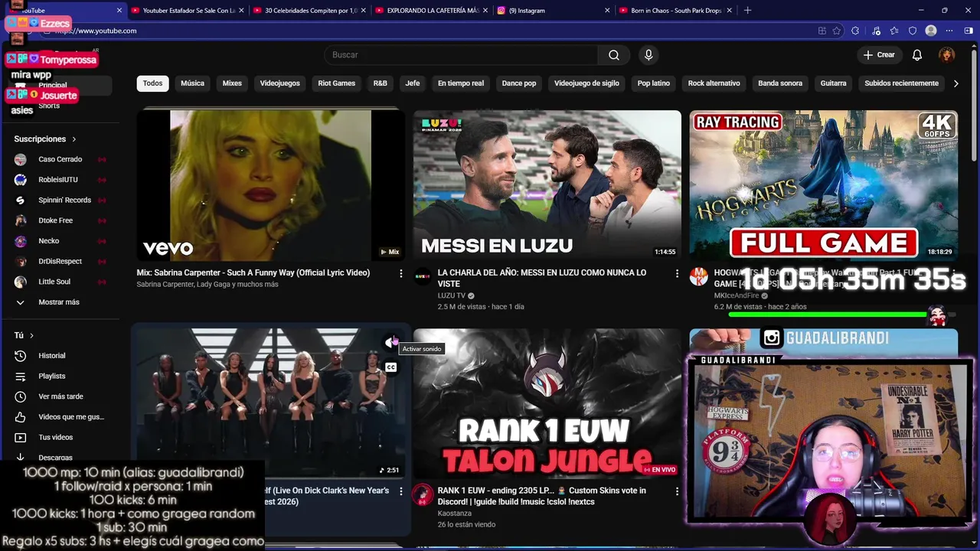Click the search magnifier button
The image size is (980, 551).
click(x=613, y=55)
